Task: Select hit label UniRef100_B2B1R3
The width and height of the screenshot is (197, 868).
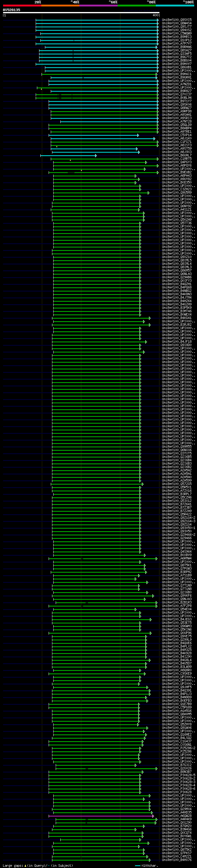Action: pyautogui.click(x=177, y=603)
